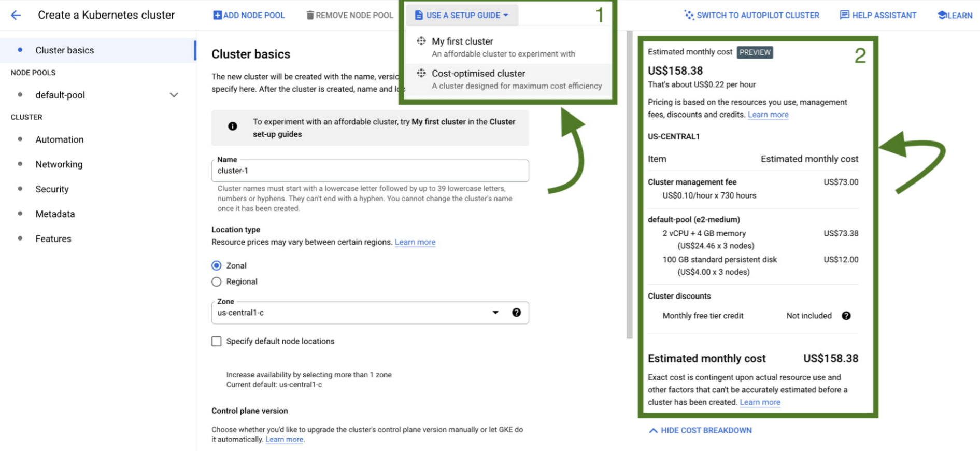Open the Metadata section

pyautogui.click(x=55, y=214)
